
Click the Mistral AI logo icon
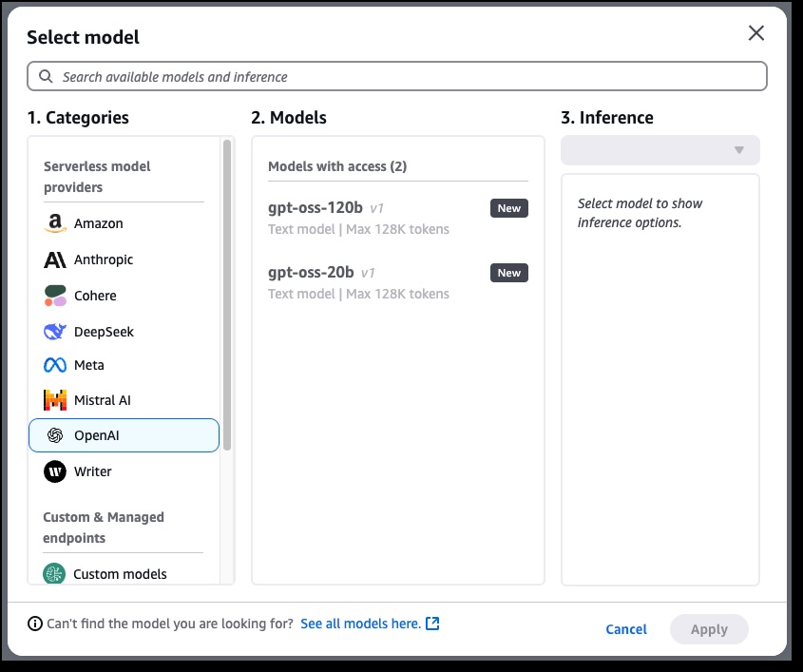click(55, 400)
